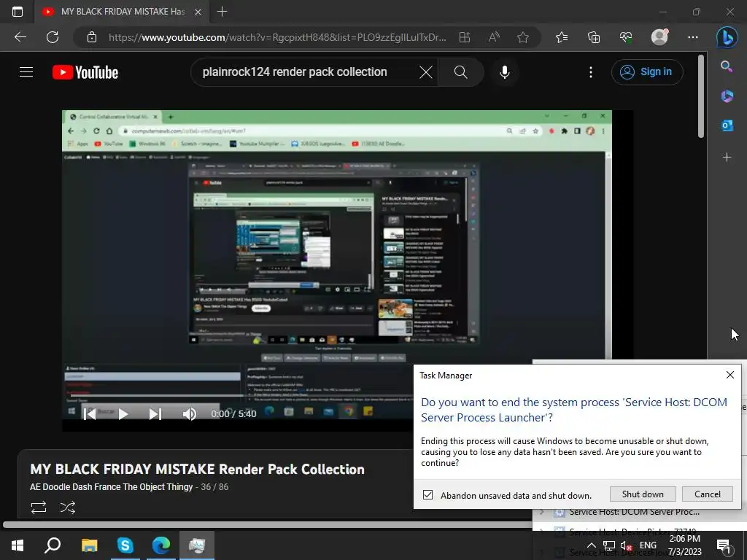Open Edge tab actions menu
This screenshot has height=560, width=747.
point(18,12)
